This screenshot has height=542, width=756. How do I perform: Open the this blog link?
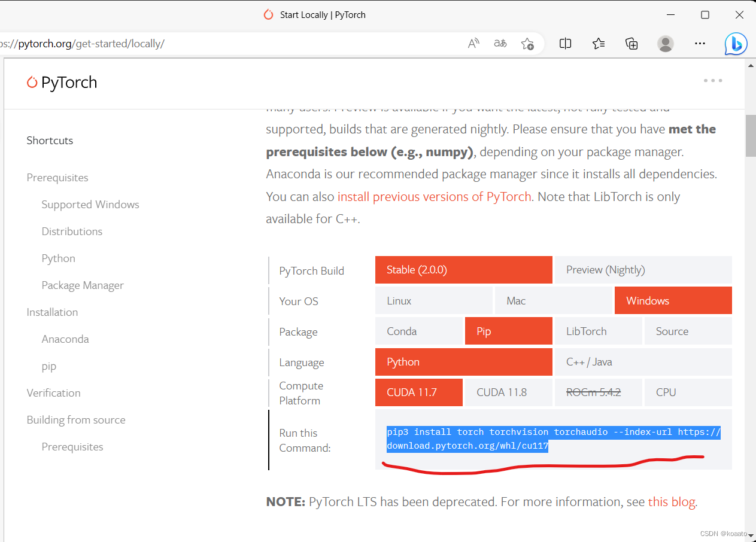coord(671,501)
